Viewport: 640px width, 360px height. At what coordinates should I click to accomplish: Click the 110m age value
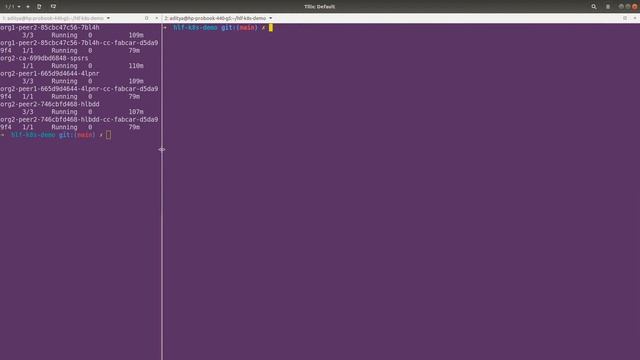[x=136, y=66]
